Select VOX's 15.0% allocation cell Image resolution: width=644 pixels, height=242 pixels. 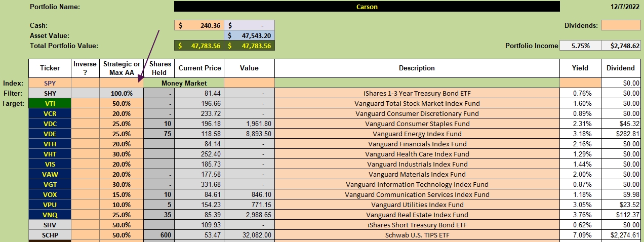click(122, 194)
